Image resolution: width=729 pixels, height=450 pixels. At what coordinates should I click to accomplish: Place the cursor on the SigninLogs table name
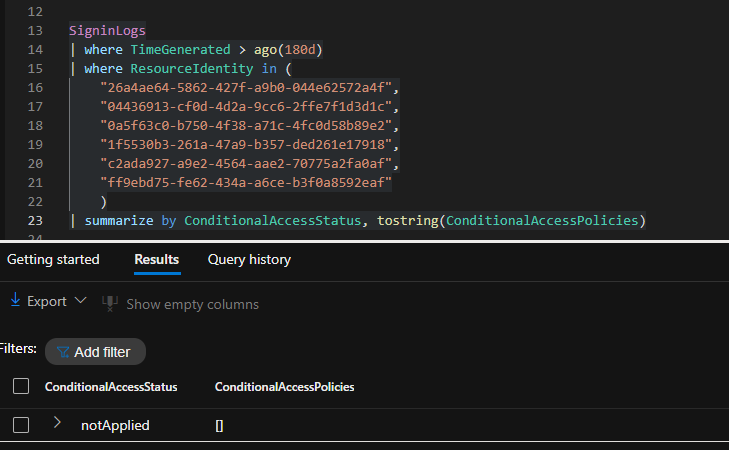click(107, 31)
